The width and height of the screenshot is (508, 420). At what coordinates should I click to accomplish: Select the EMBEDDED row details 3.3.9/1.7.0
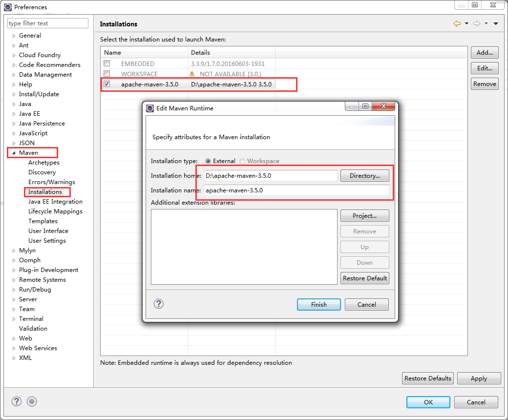click(228, 64)
